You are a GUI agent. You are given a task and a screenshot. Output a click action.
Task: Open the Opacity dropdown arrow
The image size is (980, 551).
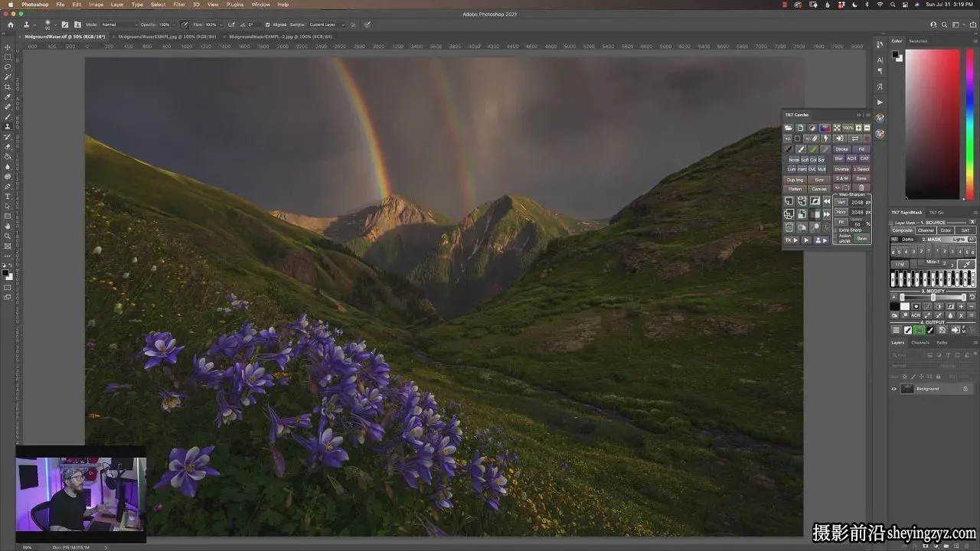[x=175, y=24]
